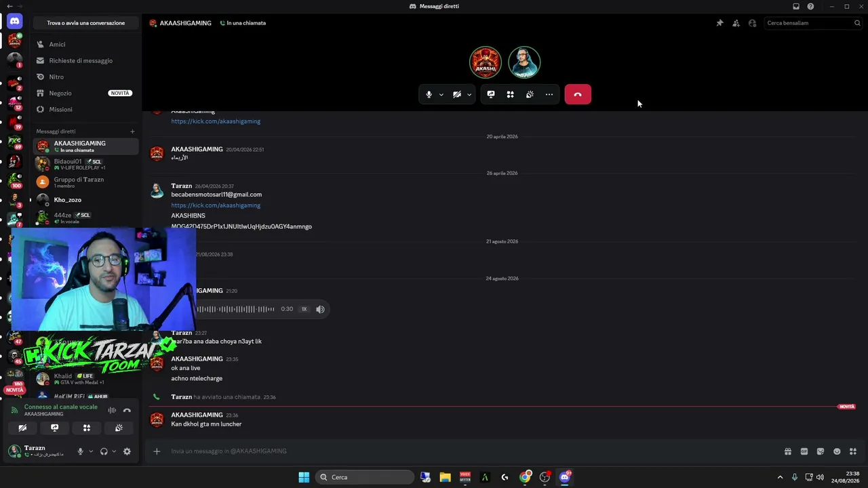Open the soundboard in call controls
This screenshot has width=868, height=488.
(530, 94)
